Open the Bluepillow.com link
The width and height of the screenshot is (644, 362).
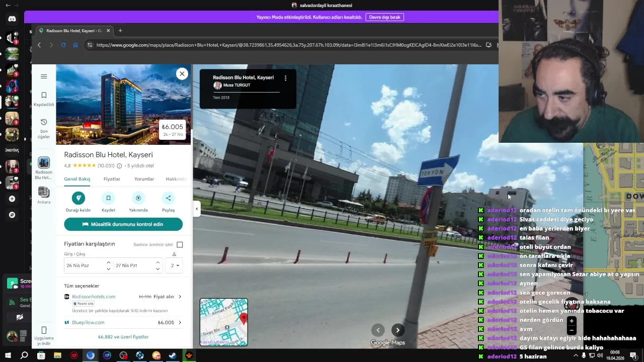(x=88, y=323)
